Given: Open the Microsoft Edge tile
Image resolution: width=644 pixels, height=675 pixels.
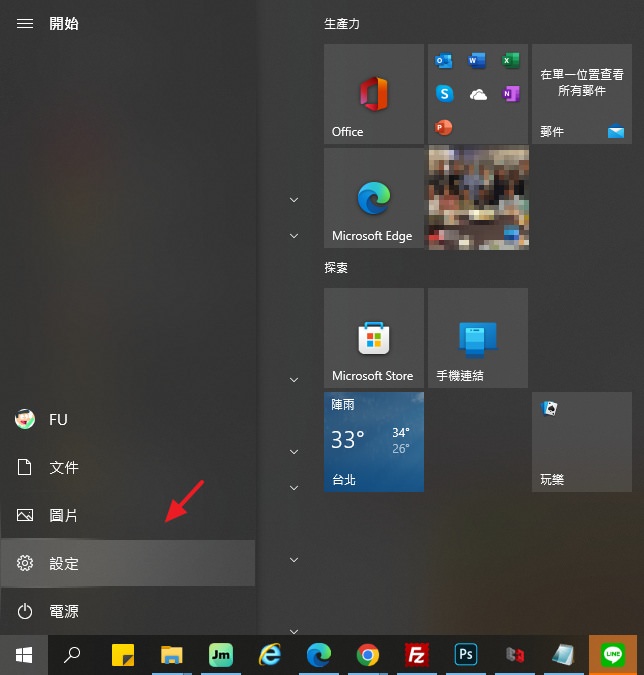Looking at the screenshot, I should coord(374,198).
